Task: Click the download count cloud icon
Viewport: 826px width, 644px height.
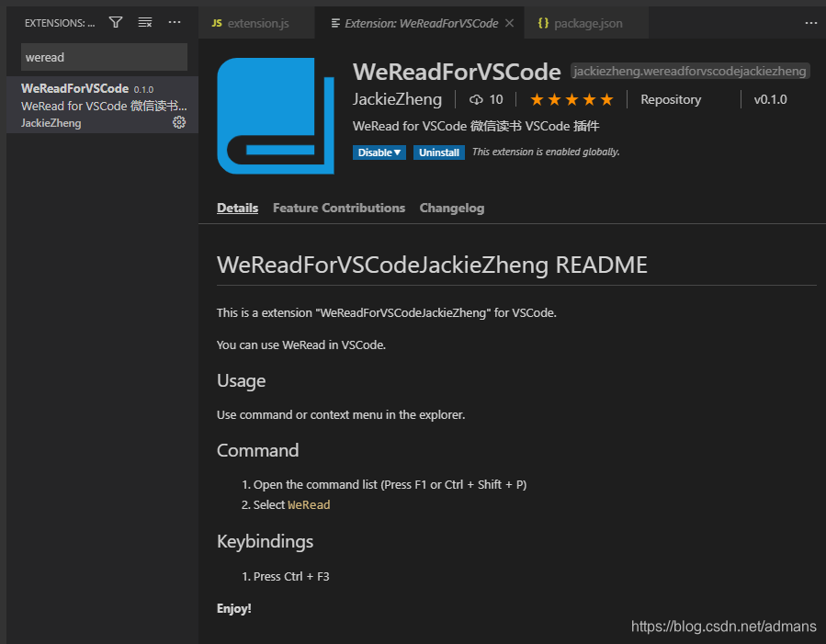Action: click(476, 99)
